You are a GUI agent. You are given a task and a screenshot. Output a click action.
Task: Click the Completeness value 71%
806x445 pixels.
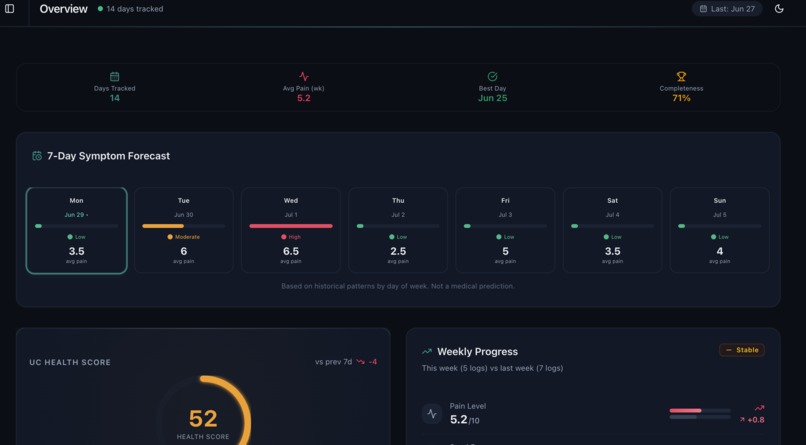[x=681, y=98]
